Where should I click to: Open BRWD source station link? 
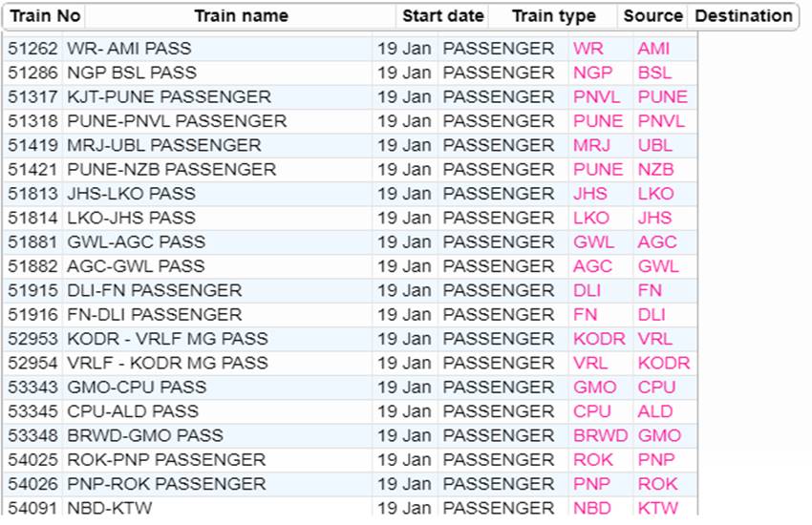point(600,435)
